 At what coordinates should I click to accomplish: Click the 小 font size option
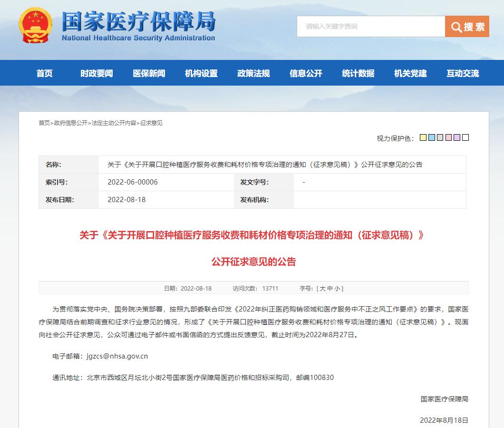point(338,288)
